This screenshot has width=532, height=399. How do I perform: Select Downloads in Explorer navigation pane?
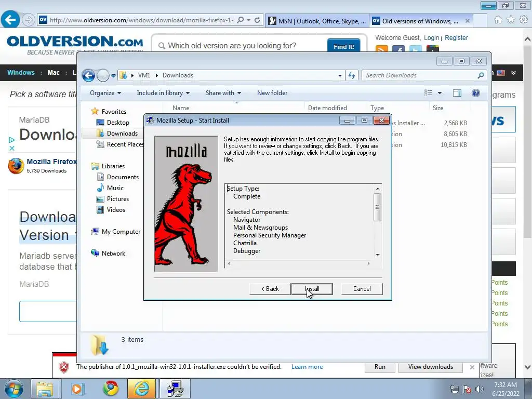coord(122,134)
